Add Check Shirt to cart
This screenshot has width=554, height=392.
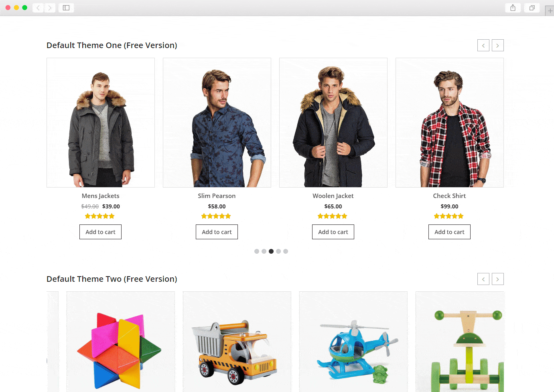449,232
